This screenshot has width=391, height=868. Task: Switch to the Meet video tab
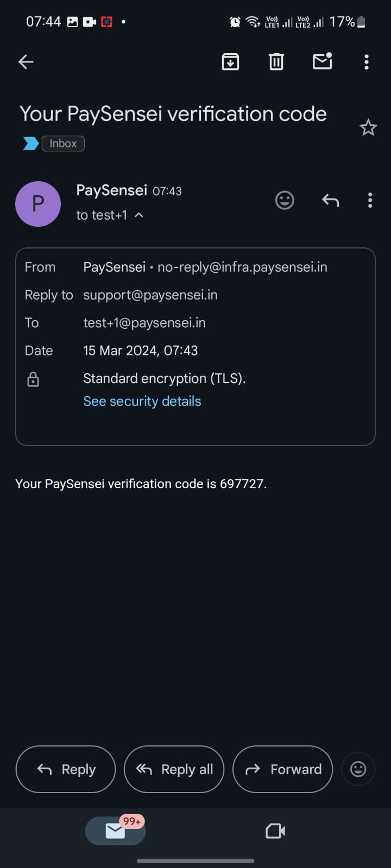tap(275, 831)
